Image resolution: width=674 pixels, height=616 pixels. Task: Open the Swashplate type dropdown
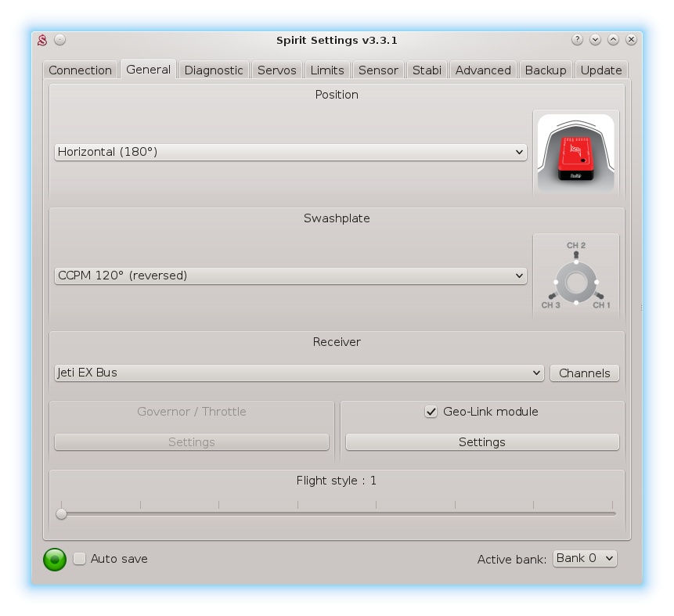click(x=290, y=276)
